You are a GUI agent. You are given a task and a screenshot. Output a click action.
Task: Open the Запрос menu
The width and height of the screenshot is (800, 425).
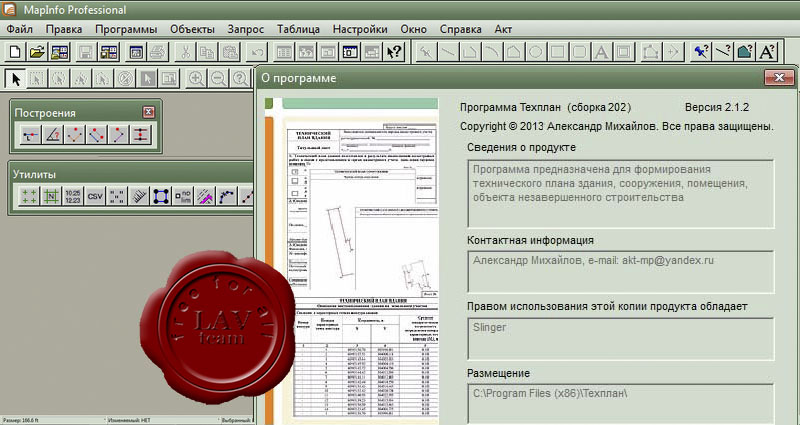[x=246, y=29]
